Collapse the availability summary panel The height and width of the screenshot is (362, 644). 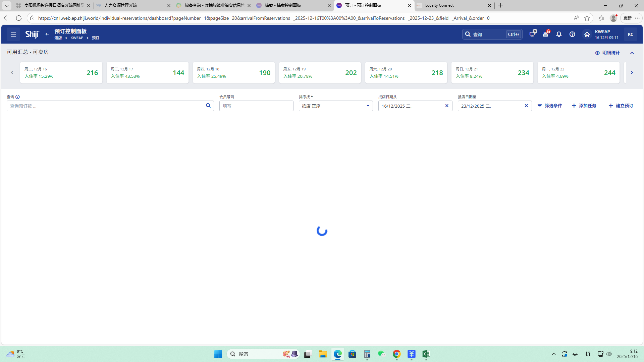[632, 53]
